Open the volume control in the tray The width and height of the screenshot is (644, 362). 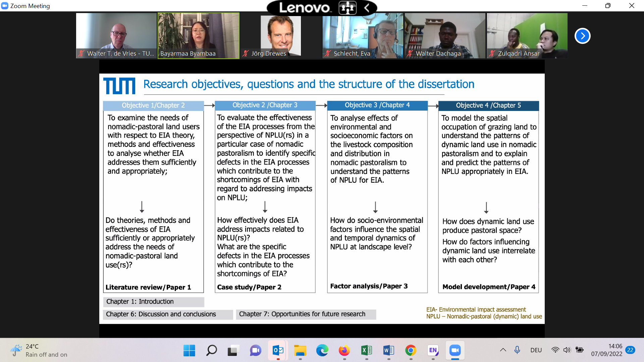pyautogui.click(x=567, y=350)
